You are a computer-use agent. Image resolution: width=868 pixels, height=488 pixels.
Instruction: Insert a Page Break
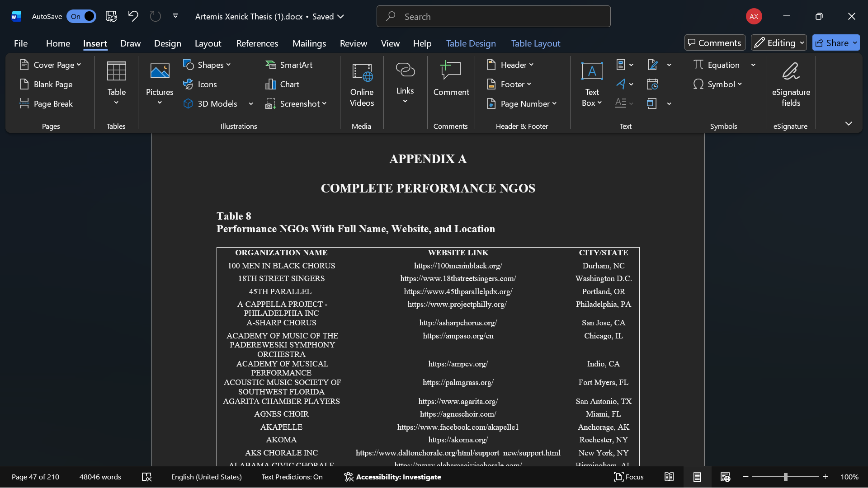[46, 104]
